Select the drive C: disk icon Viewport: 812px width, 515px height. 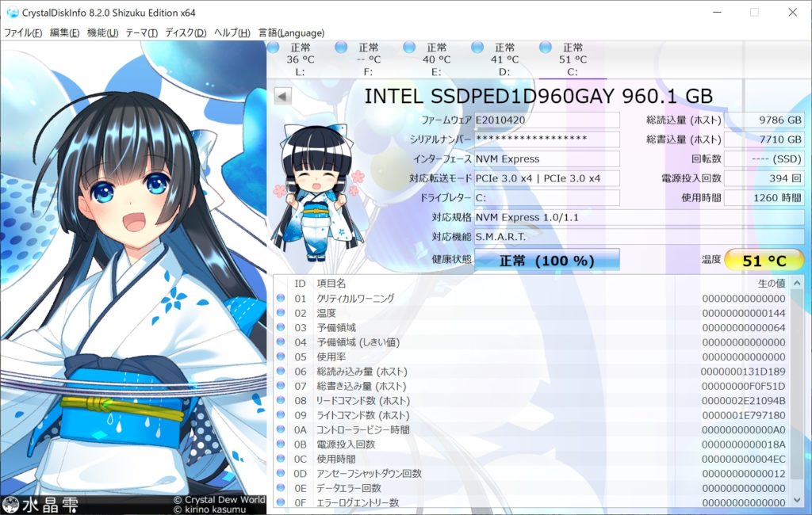544,48
